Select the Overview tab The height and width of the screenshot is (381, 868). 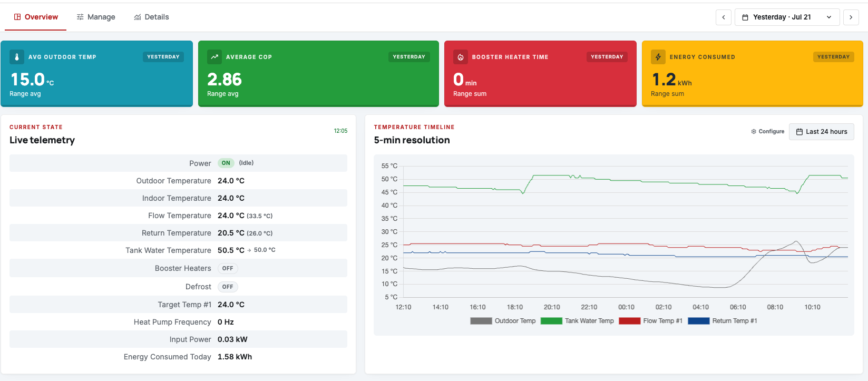36,17
